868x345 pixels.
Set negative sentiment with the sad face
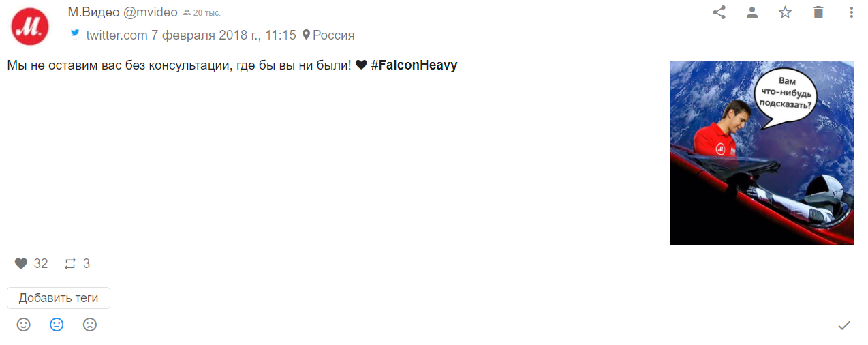coord(89,325)
